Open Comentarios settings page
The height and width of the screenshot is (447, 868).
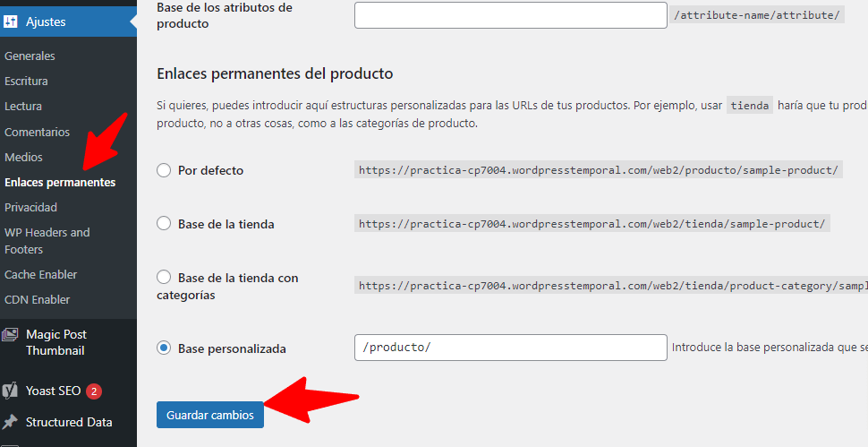37,132
